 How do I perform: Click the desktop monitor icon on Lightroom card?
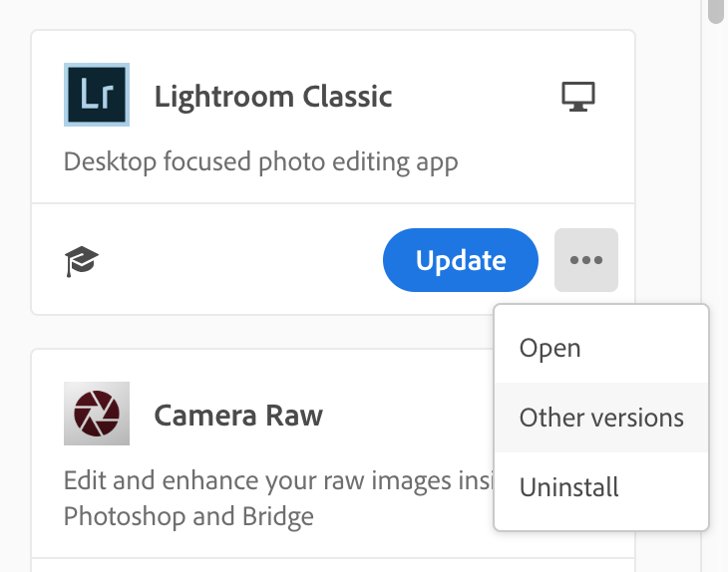point(578,96)
